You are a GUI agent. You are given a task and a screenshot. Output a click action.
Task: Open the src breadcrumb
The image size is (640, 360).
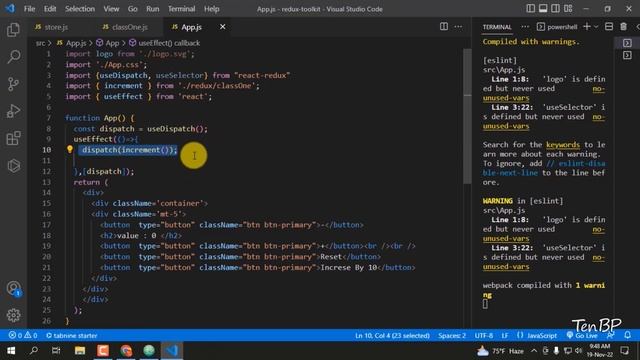[x=40, y=43]
